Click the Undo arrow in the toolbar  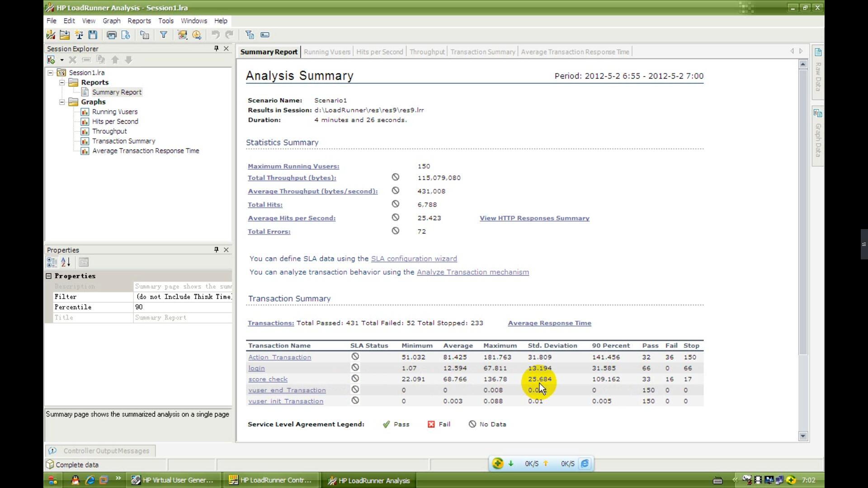[x=216, y=35]
